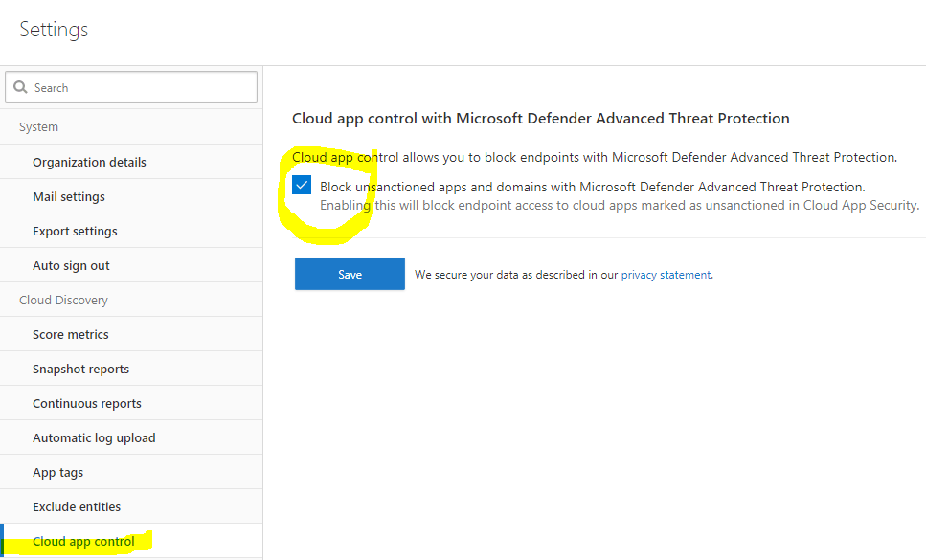
Task: Open the Export settings page
Action: point(75,231)
